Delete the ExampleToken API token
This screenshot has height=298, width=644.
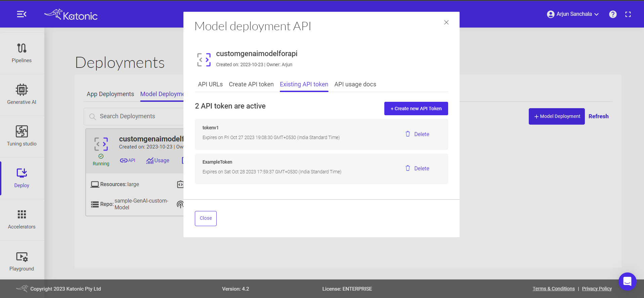(x=417, y=168)
